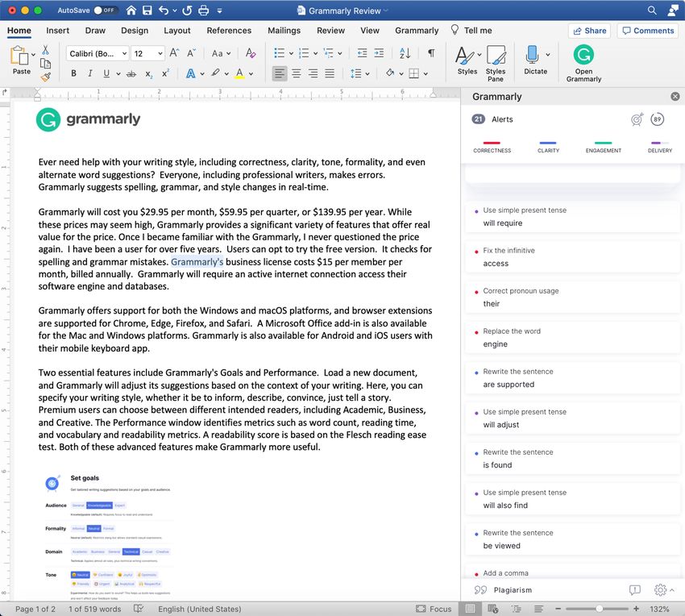
Task: Expand the borders dropdown arrow
Action: point(426,74)
